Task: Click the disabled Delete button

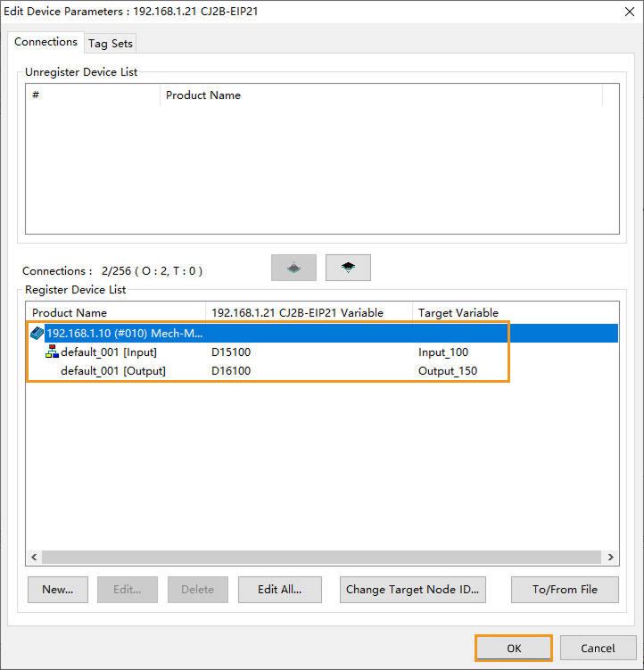Action: tap(197, 590)
